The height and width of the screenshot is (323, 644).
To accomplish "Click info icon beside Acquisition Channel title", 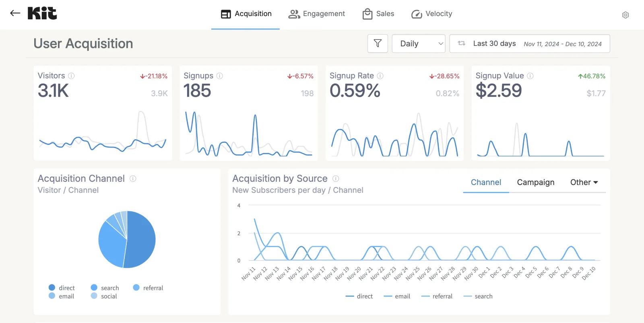I will coord(133,179).
